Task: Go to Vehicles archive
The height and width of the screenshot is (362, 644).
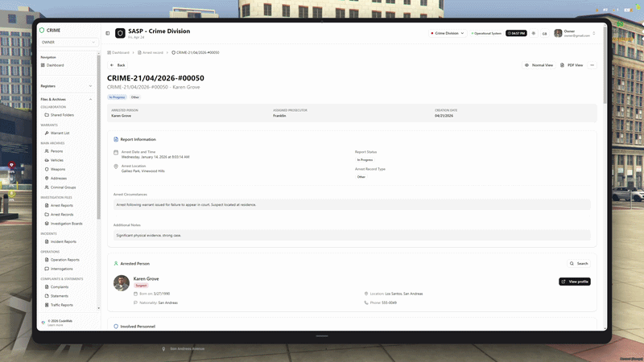Action: (56, 160)
